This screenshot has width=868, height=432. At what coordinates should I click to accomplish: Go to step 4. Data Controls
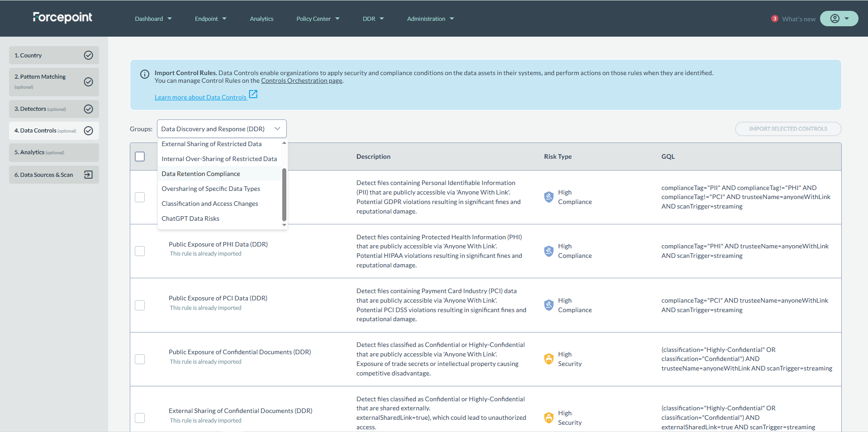(54, 131)
